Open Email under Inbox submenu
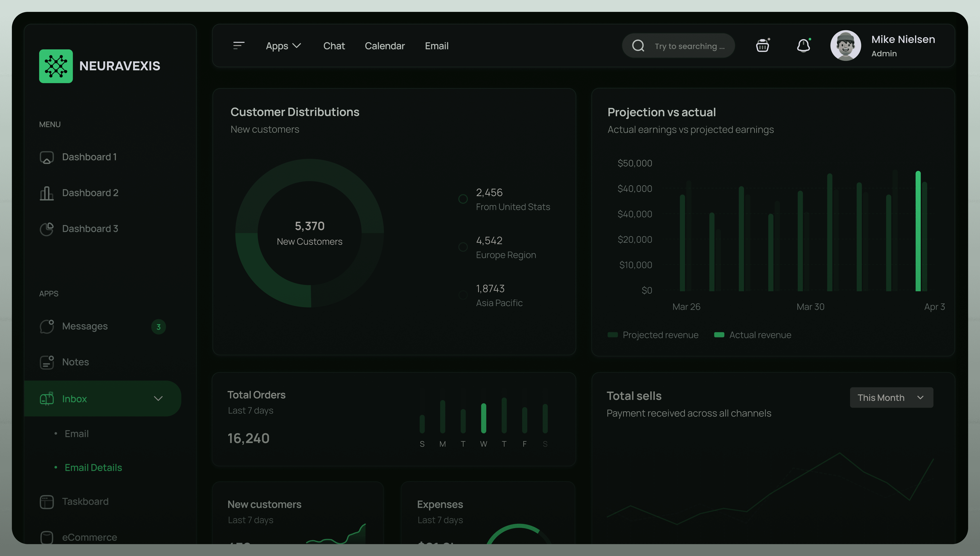The width and height of the screenshot is (980, 556). [76, 434]
